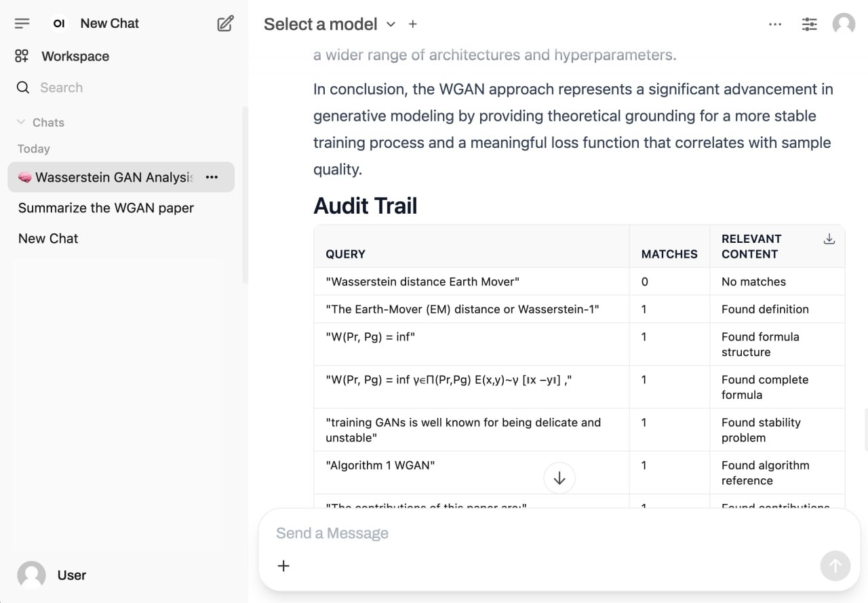The image size is (868, 603).
Task: Click the User profile button at bottom
Action: coord(52,575)
